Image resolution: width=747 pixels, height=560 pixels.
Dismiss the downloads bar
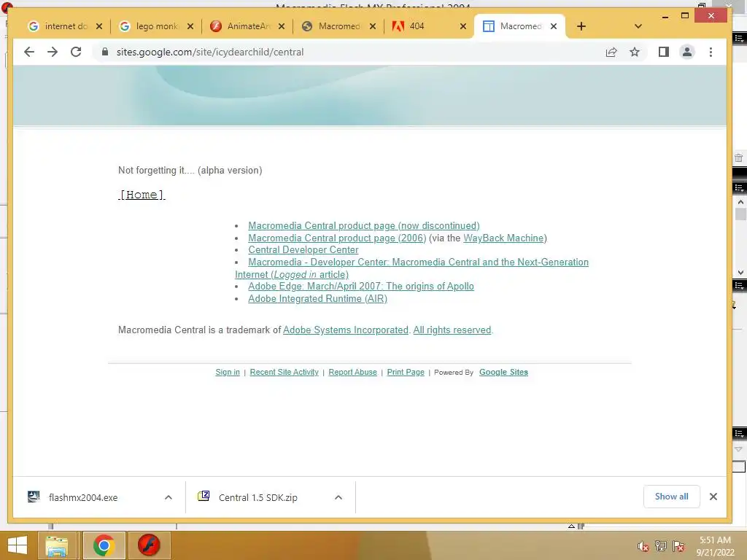pyautogui.click(x=713, y=497)
